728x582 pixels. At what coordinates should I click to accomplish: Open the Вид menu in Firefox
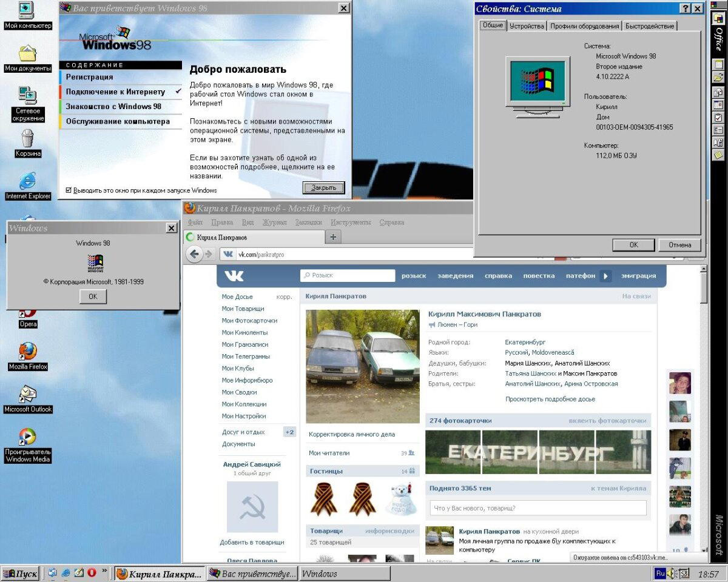[x=248, y=222]
